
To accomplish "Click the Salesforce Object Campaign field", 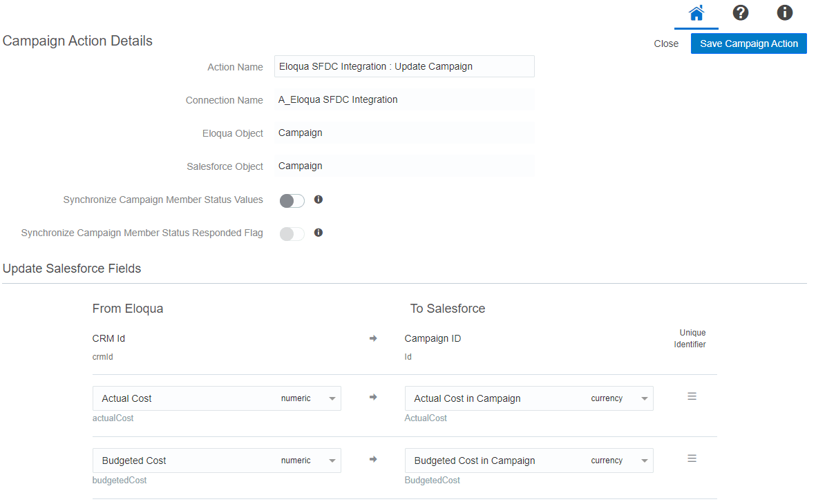I will (404, 166).
